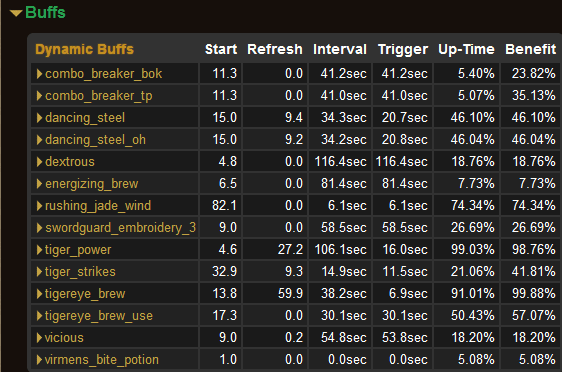Collapse the Buffs section arrow

pos(16,13)
